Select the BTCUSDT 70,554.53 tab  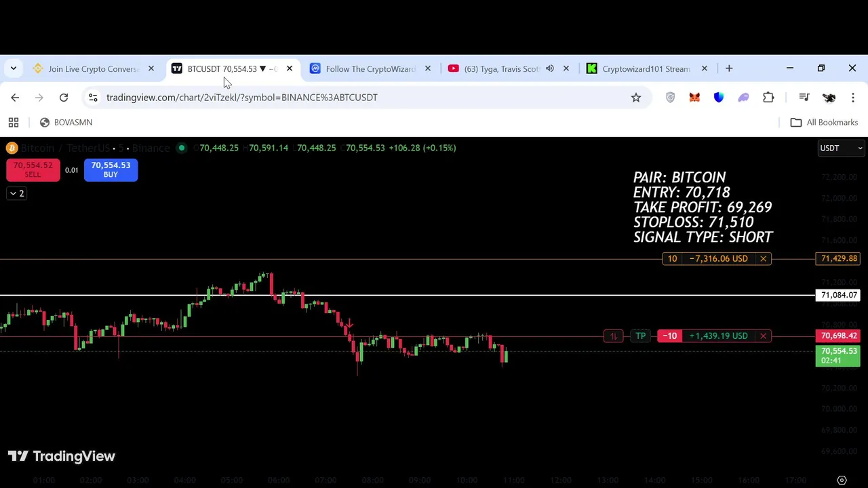click(x=232, y=68)
